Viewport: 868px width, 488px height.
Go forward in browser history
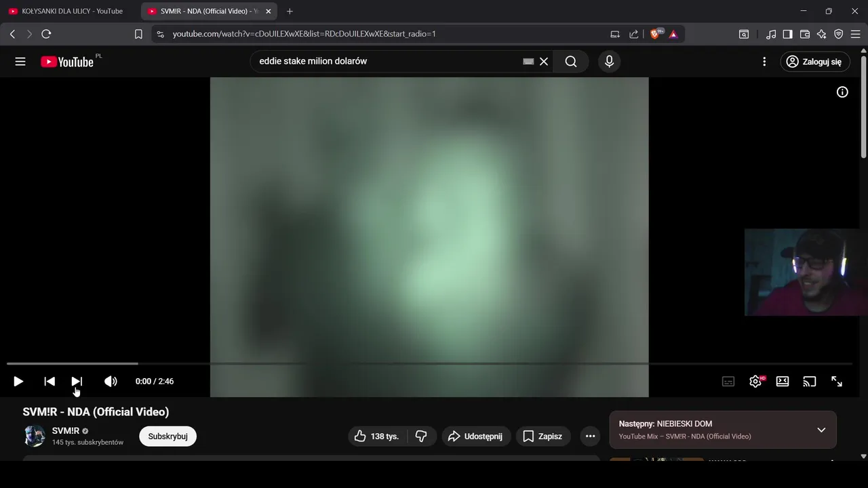[29, 34]
